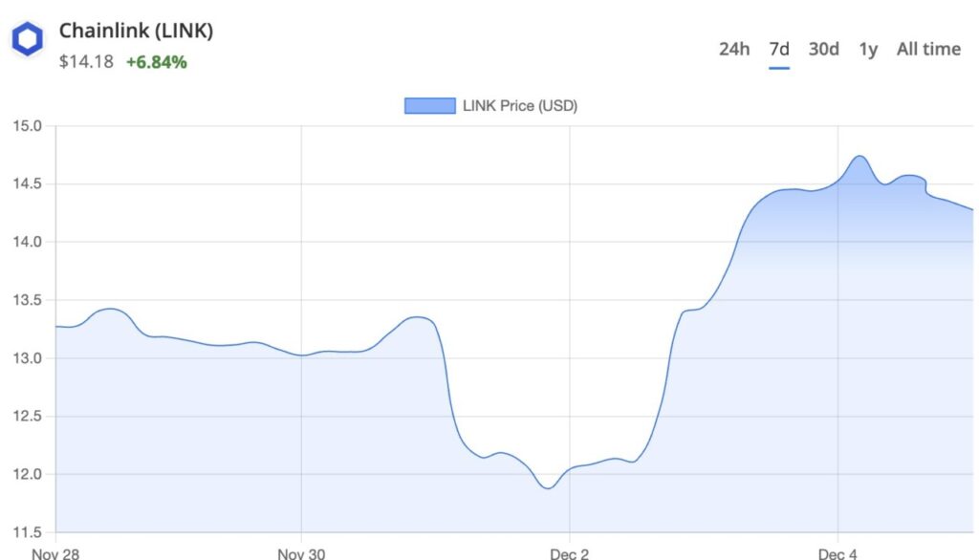Click the chart peak near Dec 4
The width and height of the screenshot is (979, 560).
pyautogui.click(x=859, y=158)
